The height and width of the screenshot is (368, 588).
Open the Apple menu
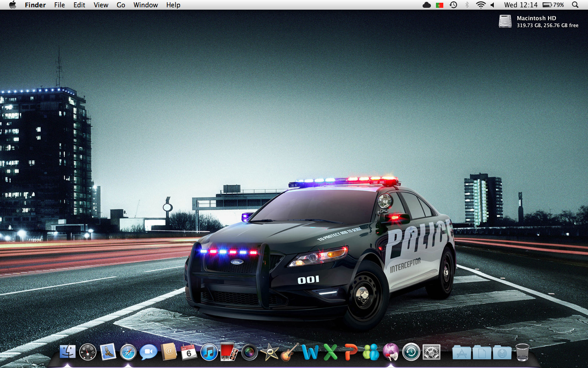click(12, 5)
